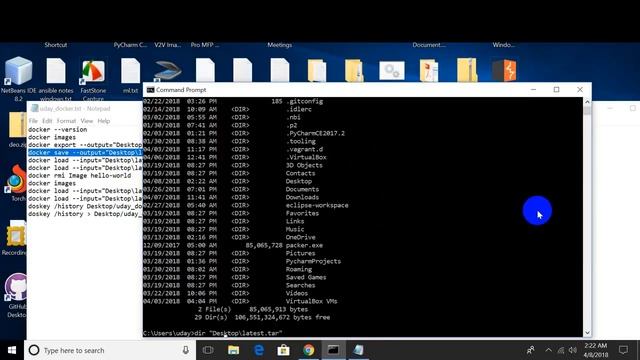
Task: Click the 'packer.exe' listing row
Action: (233, 245)
